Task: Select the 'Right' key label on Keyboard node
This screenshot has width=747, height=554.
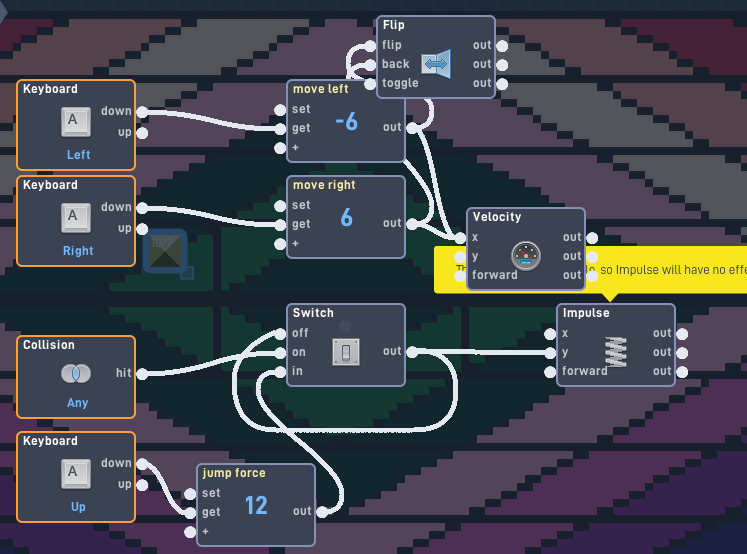Action: (78, 251)
